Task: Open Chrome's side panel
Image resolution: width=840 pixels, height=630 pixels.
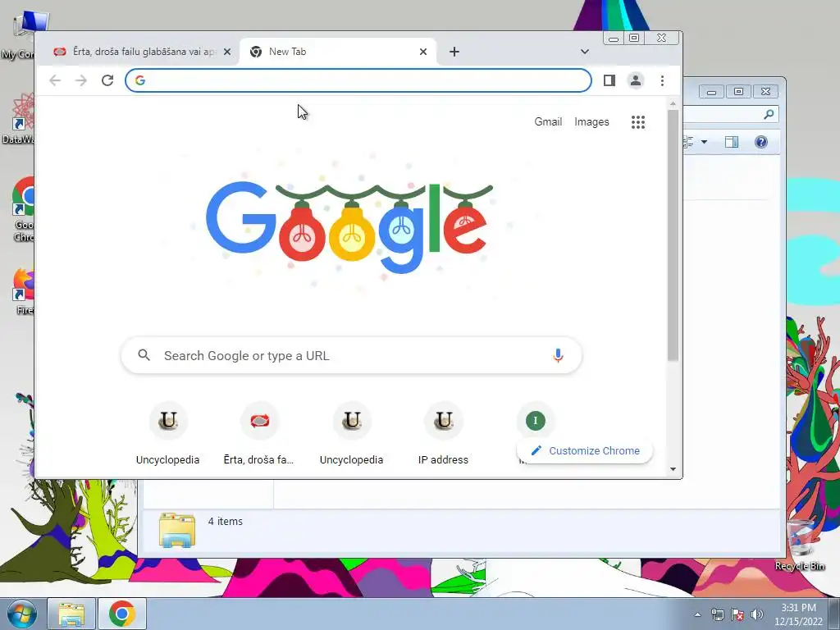Action: (609, 80)
